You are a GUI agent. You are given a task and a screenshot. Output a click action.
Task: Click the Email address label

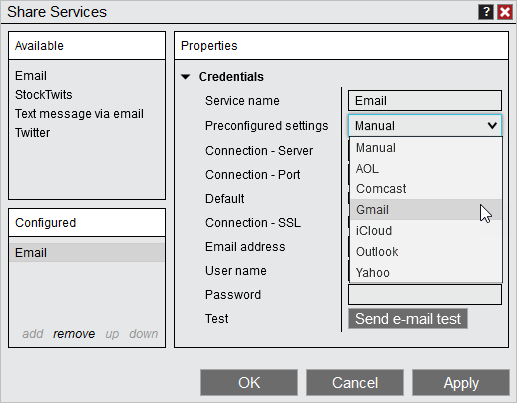[x=245, y=247]
